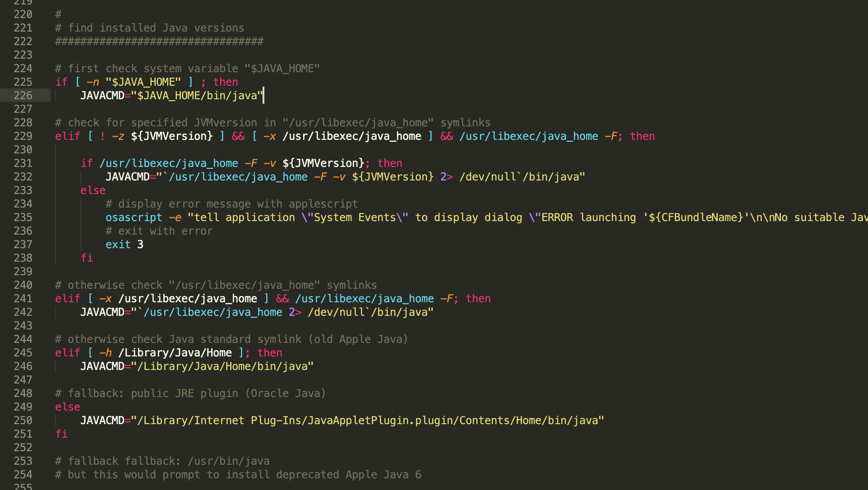Click line number 250 in the gutter
868x490 pixels.
pos(23,421)
